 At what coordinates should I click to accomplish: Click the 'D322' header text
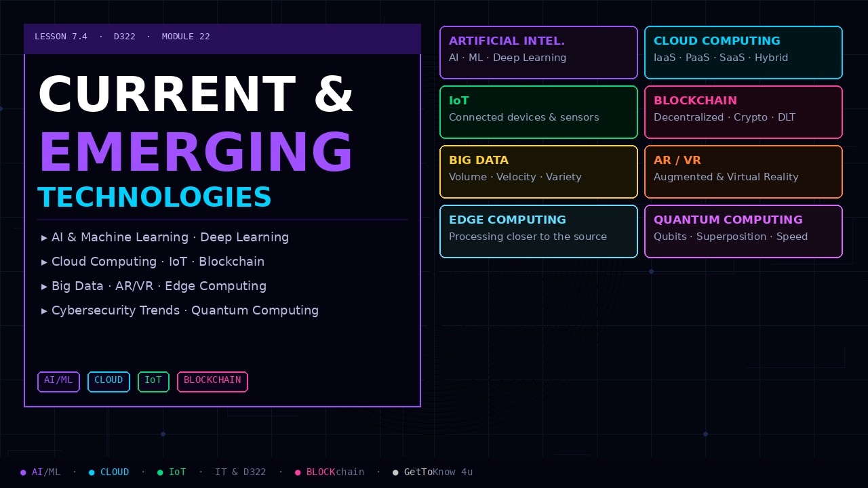(125, 37)
